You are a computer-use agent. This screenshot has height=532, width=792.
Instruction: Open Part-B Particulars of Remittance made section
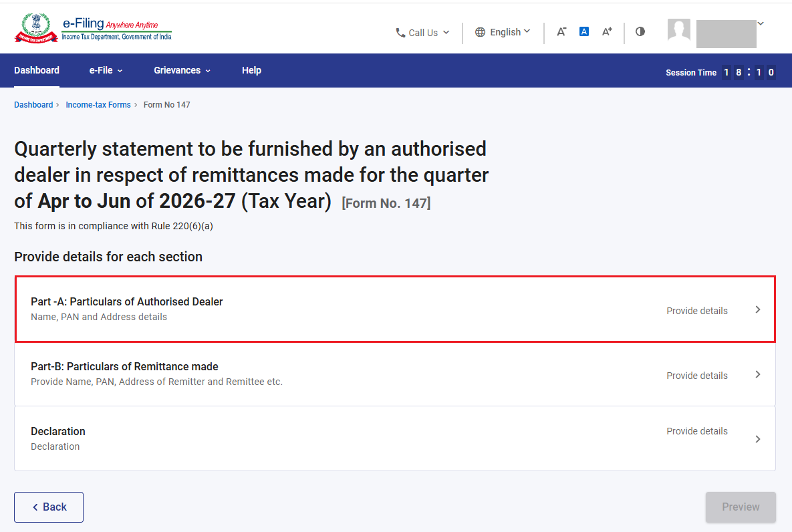(x=395, y=374)
